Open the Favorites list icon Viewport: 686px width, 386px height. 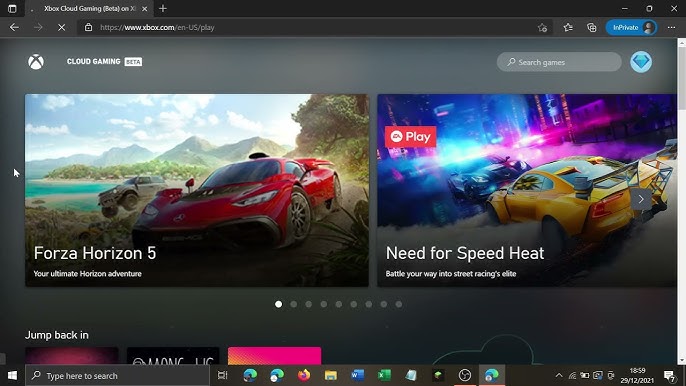568,28
